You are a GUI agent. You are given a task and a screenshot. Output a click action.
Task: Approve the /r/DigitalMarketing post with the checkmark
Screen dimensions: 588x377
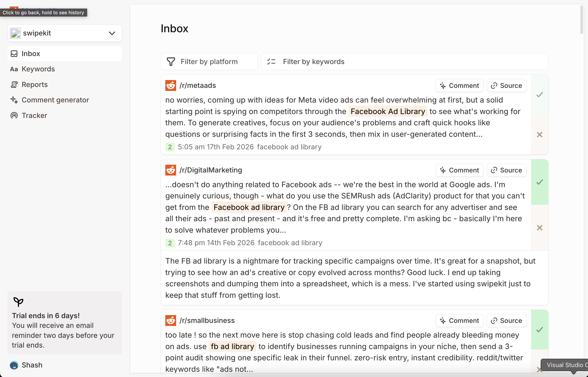point(539,182)
